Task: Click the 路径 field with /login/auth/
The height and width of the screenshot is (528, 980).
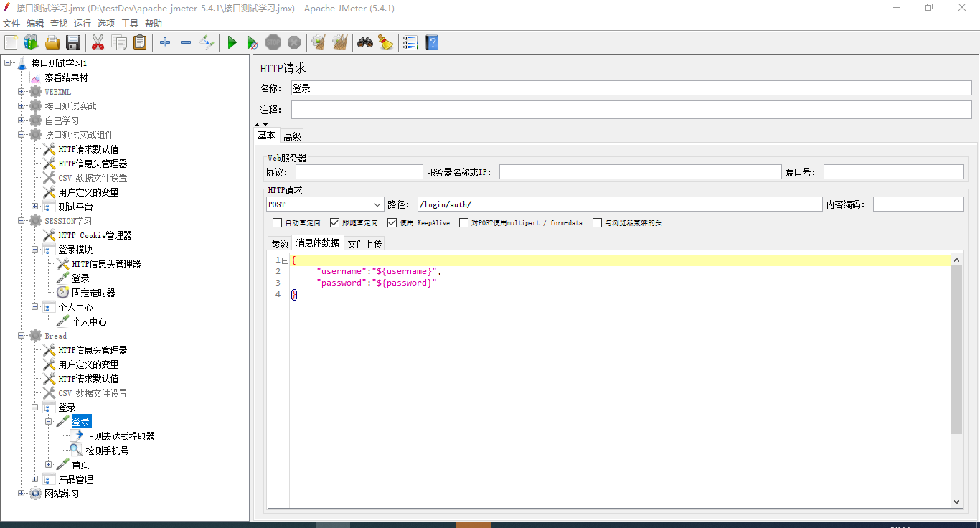Action: [x=620, y=204]
